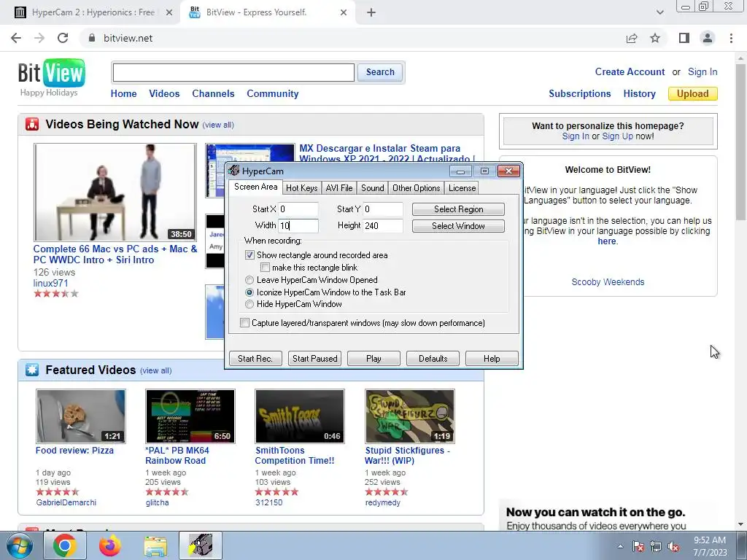Screen dimensions: 747x560
Task: Select Leave HyperCam Window Opened
Action: (249, 280)
